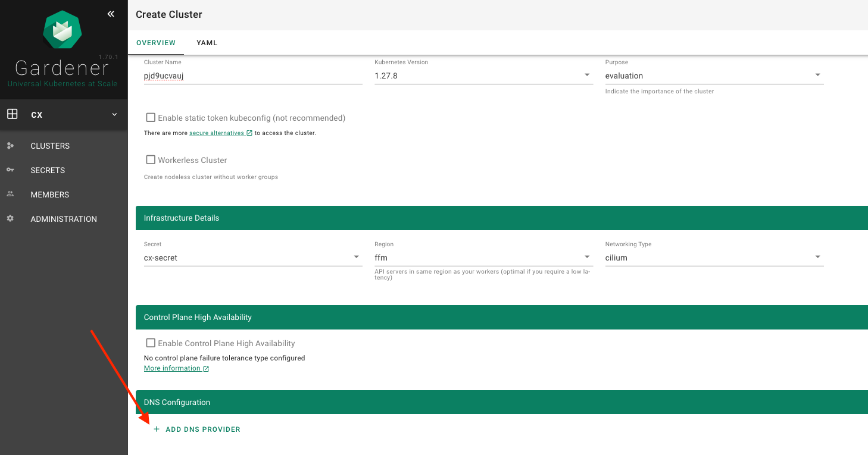
Task: Click the Secrets key icon
Action: [10, 170]
